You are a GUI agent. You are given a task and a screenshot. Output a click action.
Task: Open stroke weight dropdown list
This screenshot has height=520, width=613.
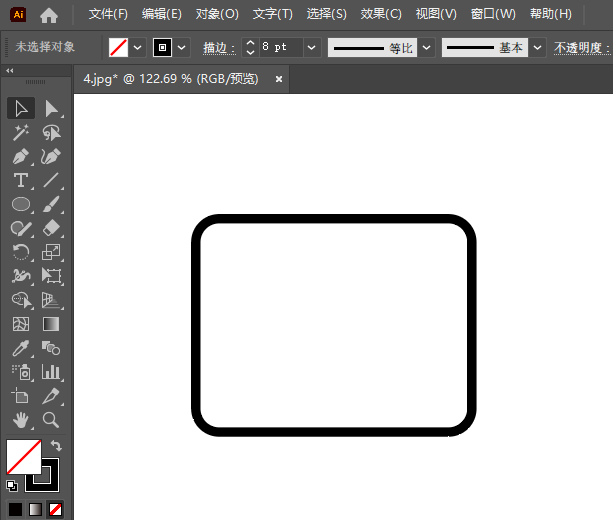tap(312, 48)
